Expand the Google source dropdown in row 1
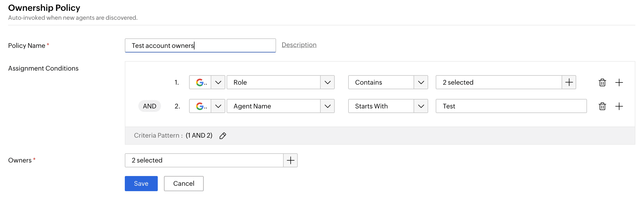644x199 pixels. [218, 82]
